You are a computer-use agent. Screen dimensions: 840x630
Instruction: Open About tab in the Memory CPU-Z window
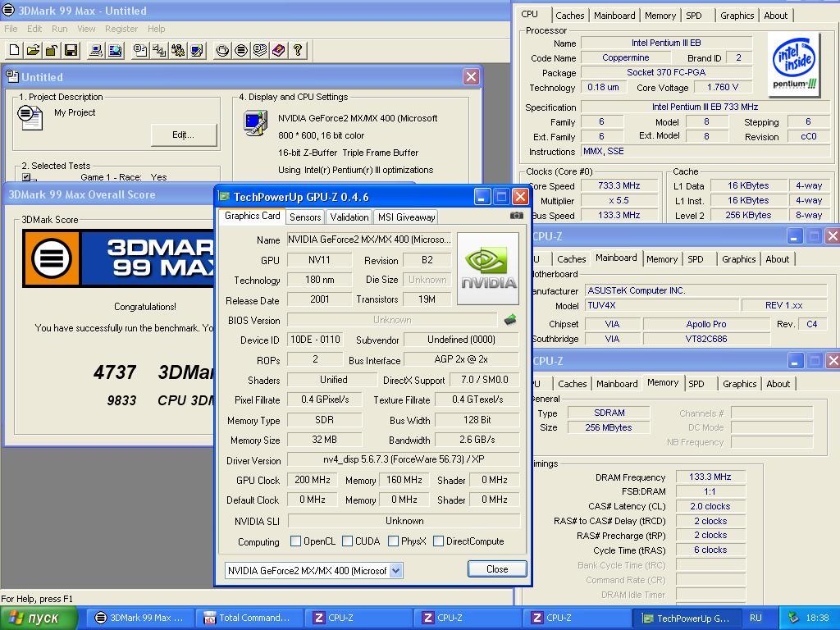point(778,384)
